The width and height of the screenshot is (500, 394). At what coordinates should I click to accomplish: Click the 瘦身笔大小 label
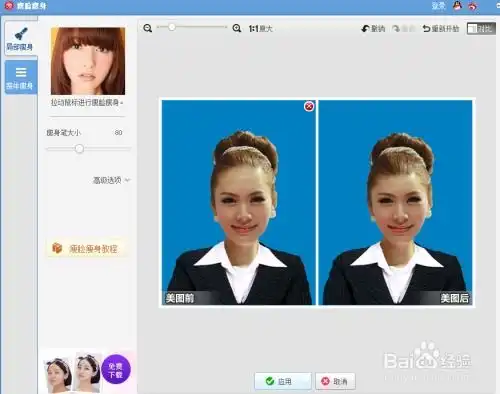point(63,133)
